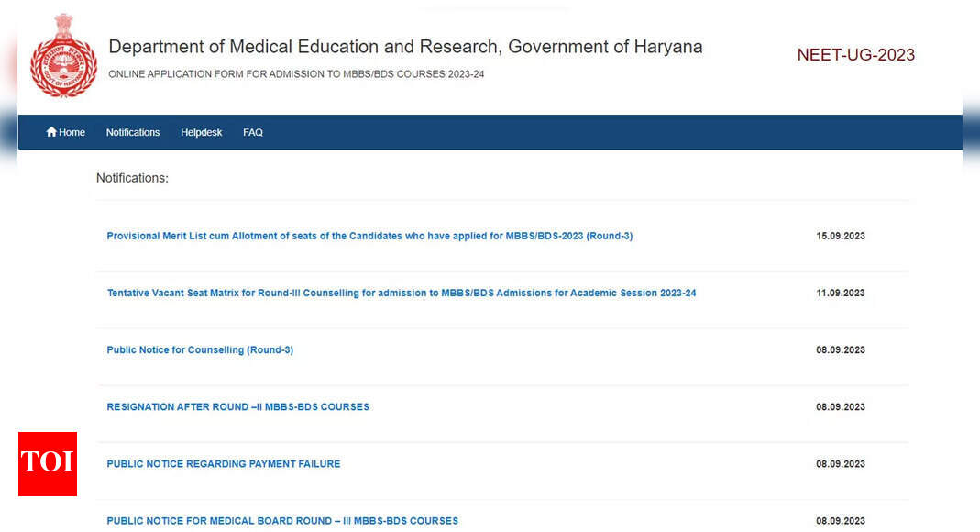The width and height of the screenshot is (980, 532).
Task: Open Resignation After Round-II notice
Action: [x=238, y=407]
